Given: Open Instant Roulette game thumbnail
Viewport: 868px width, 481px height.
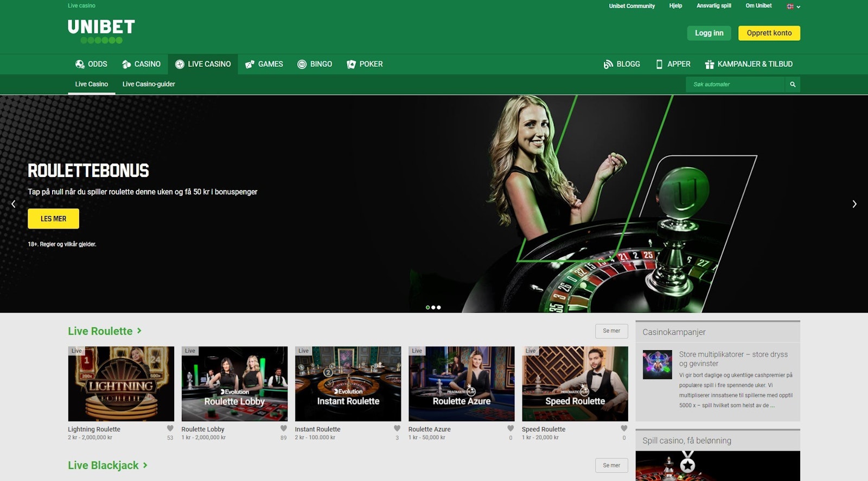Looking at the screenshot, I should tap(348, 384).
